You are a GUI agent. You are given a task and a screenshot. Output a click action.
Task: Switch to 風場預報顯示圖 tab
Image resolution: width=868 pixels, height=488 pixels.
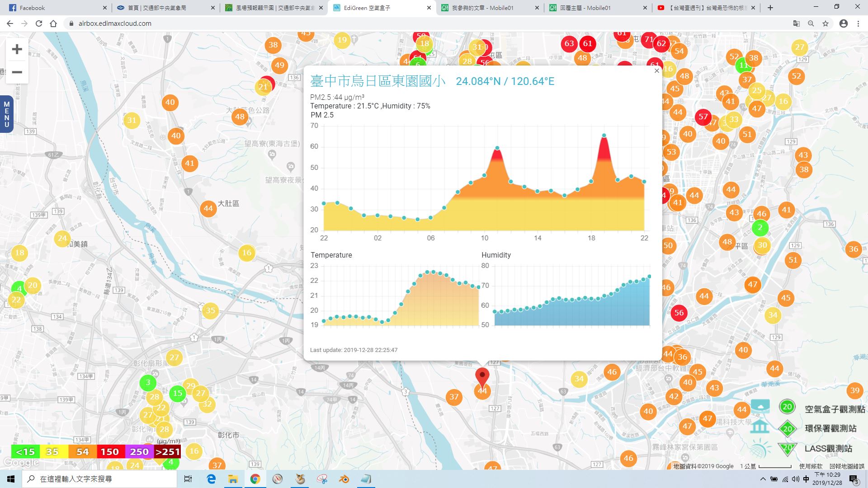[x=274, y=8]
